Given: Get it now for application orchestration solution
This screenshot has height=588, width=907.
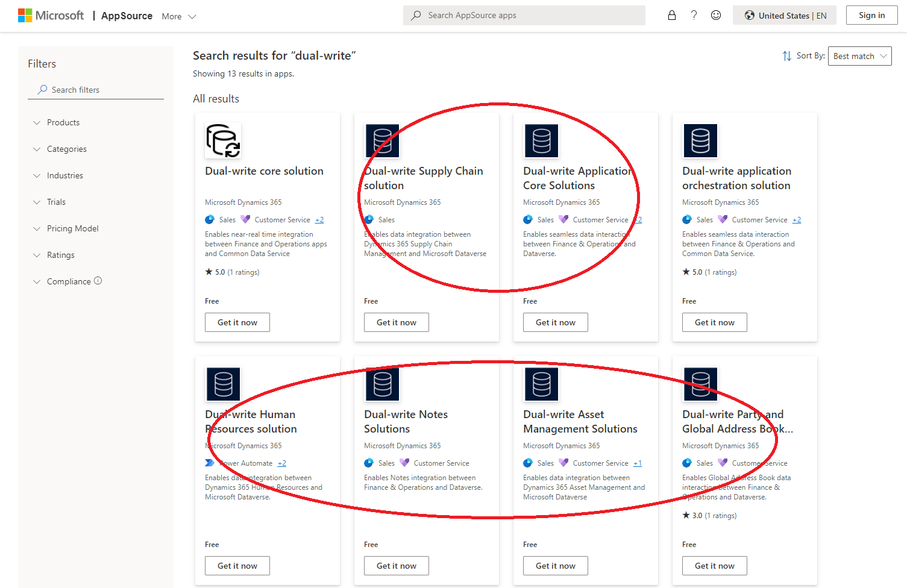Looking at the screenshot, I should [715, 322].
